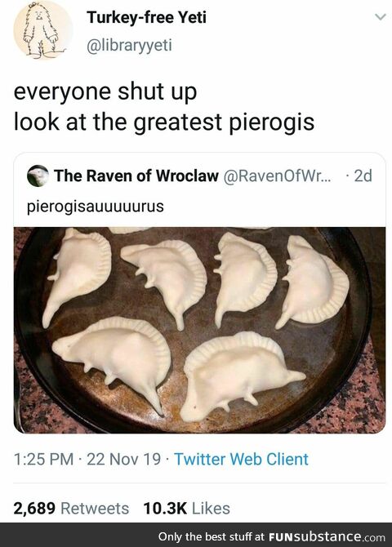Open the @RavenOfWr... handle

[x=276, y=176]
